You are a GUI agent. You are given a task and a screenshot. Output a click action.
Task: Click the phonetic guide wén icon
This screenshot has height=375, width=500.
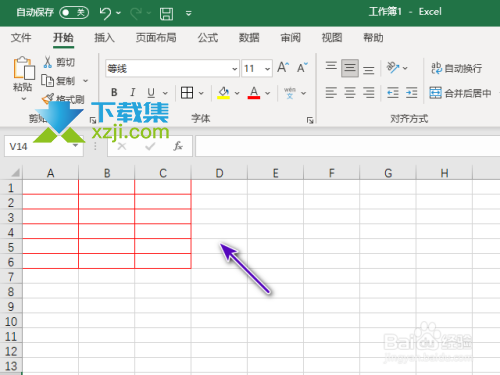pos(290,93)
